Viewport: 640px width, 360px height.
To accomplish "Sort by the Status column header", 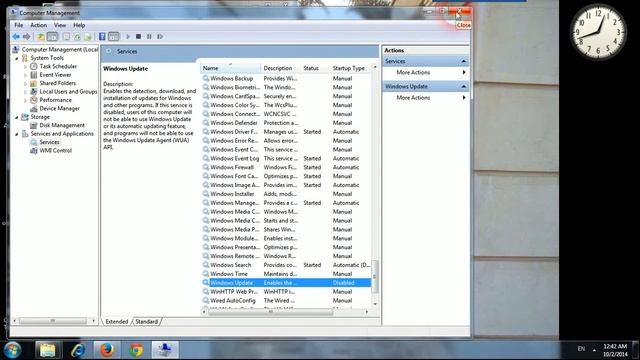I will 315,68.
